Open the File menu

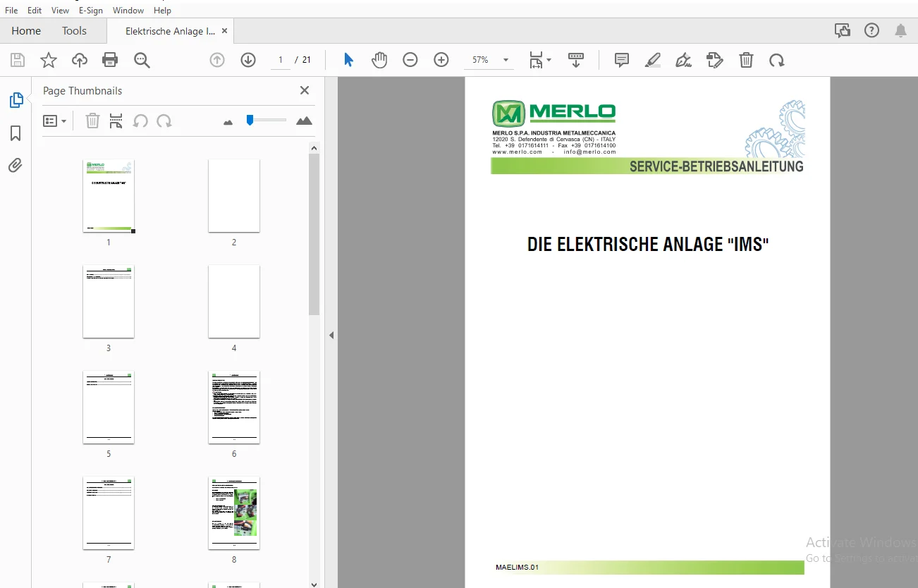11,10
